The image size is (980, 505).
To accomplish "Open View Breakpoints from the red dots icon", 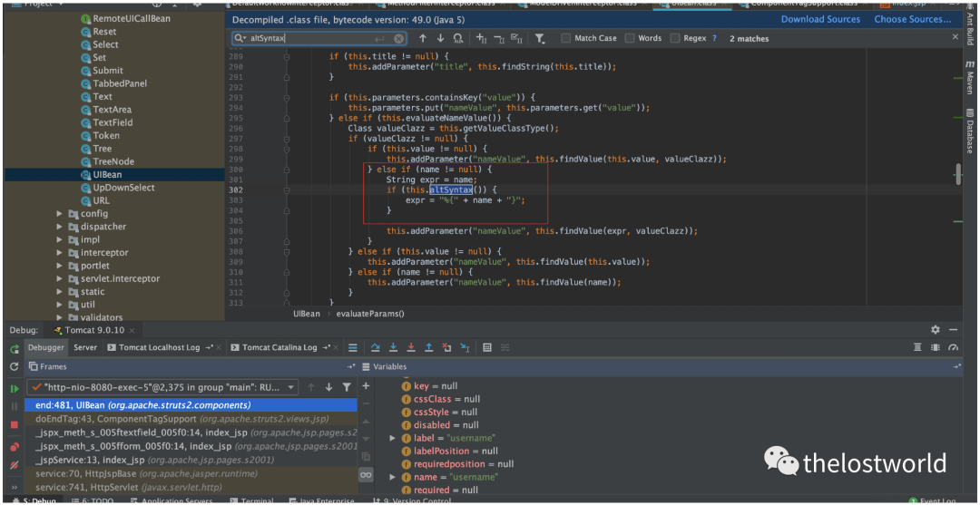I will coord(15,447).
